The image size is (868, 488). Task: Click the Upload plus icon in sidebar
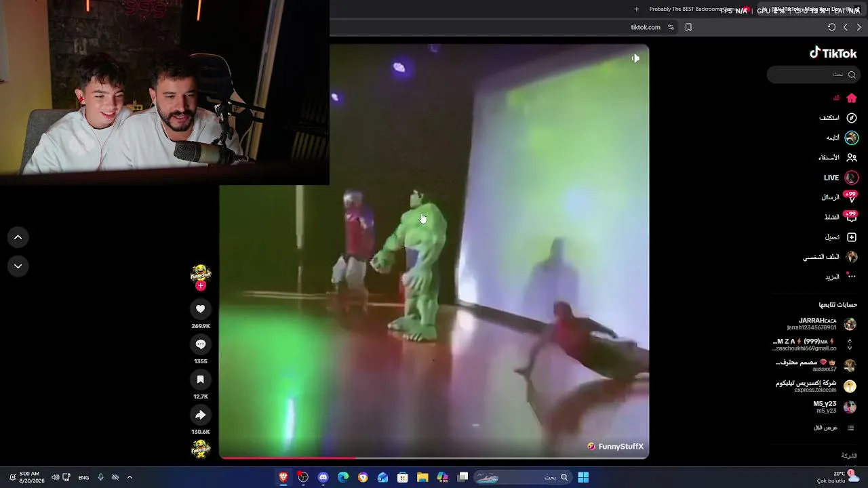(852, 237)
